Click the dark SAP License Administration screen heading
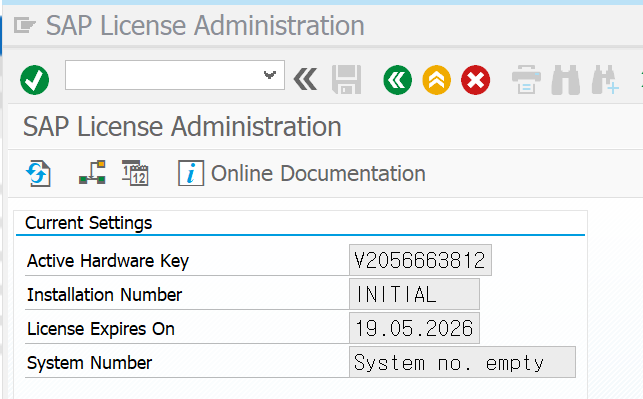643x399 pixels. click(x=182, y=126)
